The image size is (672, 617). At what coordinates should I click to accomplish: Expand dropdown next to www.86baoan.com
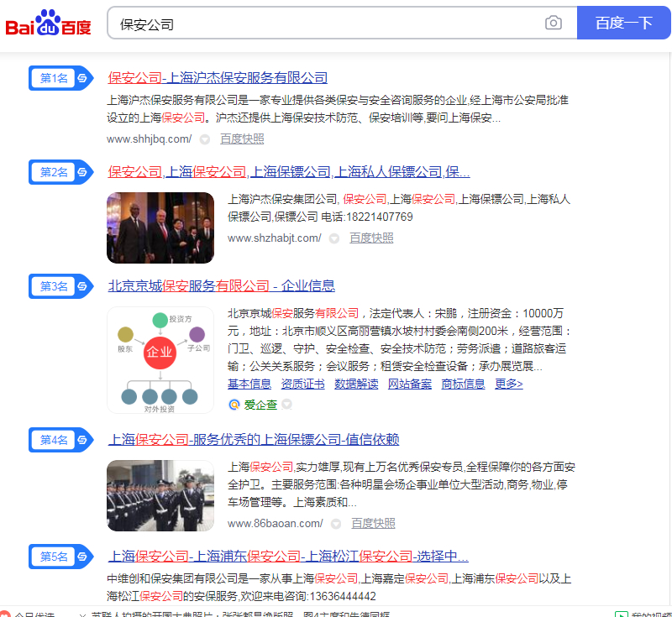(336, 524)
